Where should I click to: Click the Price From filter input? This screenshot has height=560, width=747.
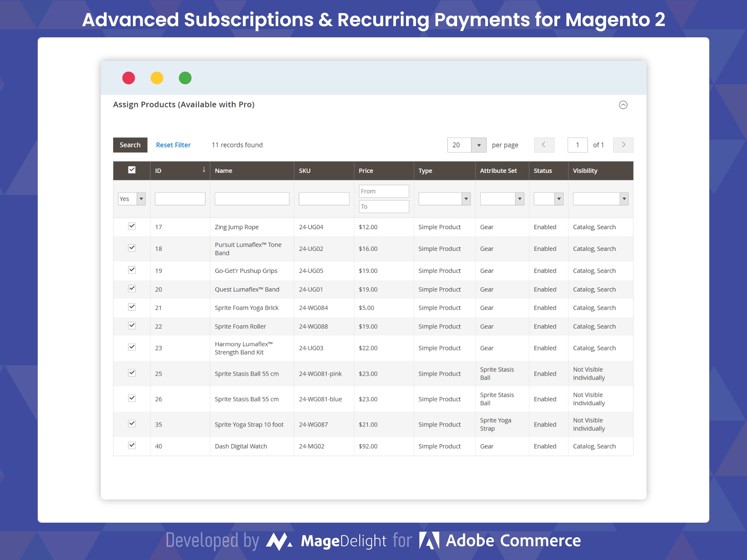[383, 191]
